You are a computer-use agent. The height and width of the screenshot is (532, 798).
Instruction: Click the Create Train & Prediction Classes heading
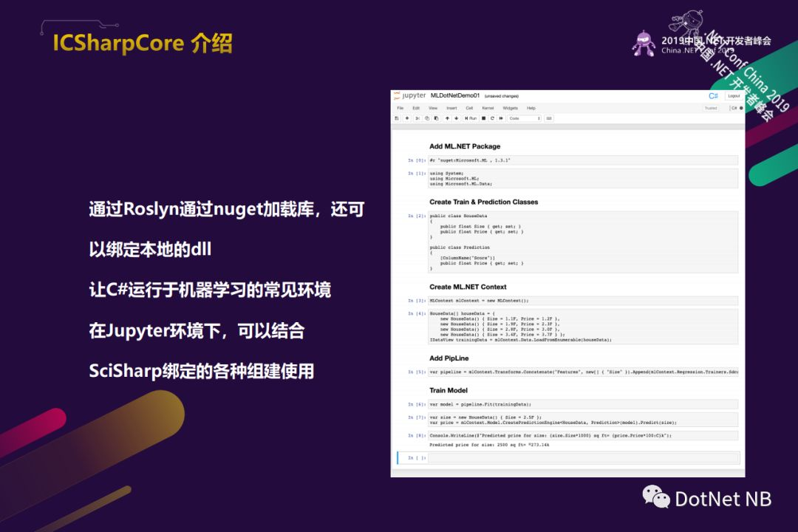pyautogui.click(x=483, y=202)
